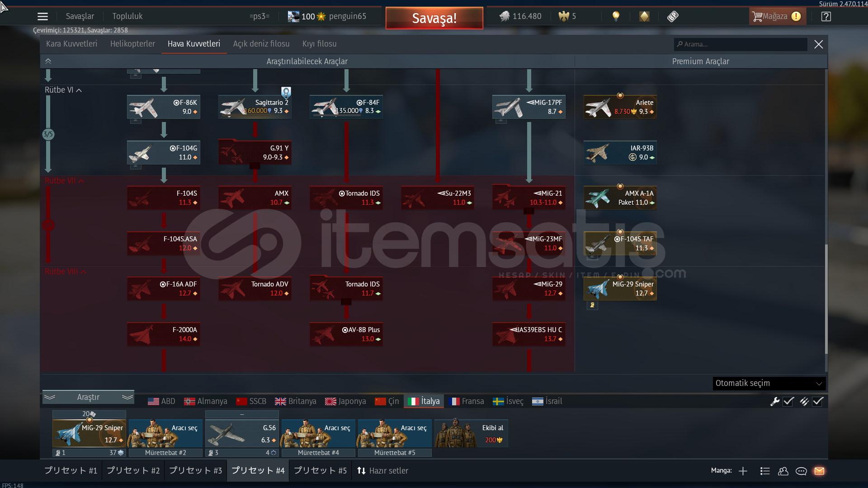This screenshot has width=868, height=488.
Task: Switch to Helikopterler tab
Action: (x=132, y=44)
